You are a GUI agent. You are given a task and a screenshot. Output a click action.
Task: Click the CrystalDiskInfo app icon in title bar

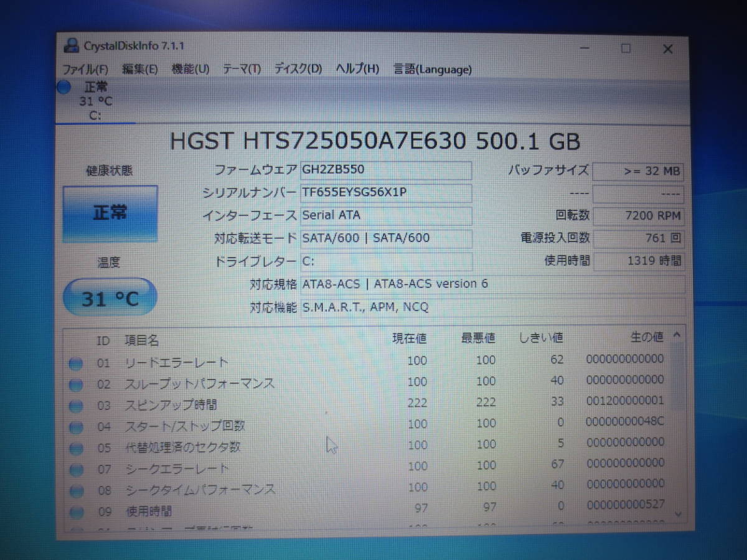pos(72,46)
